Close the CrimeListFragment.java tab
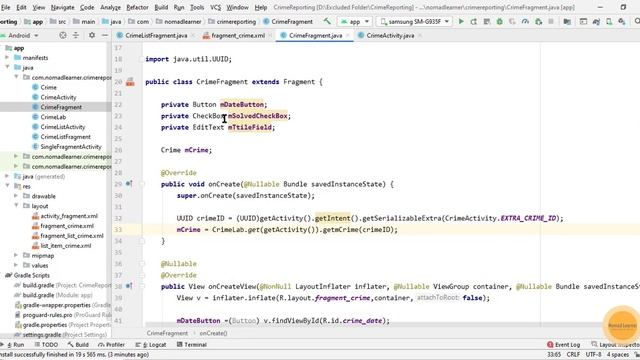The width and height of the screenshot is (640, 360). click(193, 36)
